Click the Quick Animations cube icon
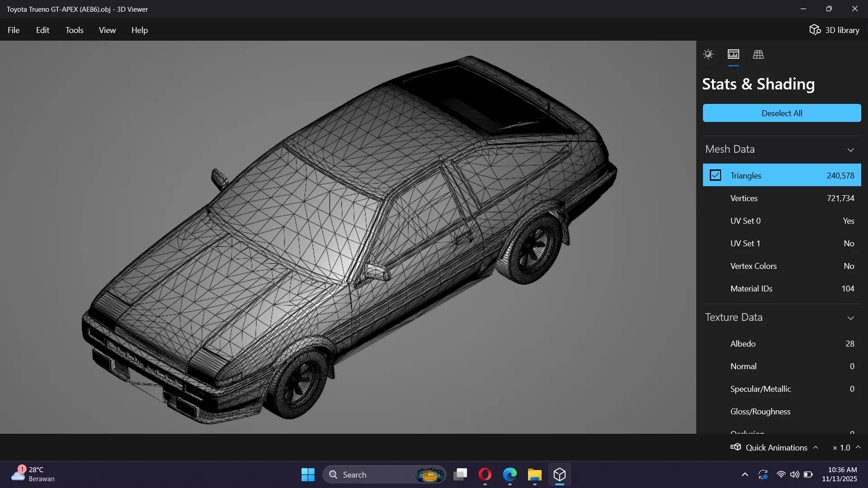The image size is (868, 488). [x=736, y=447]
